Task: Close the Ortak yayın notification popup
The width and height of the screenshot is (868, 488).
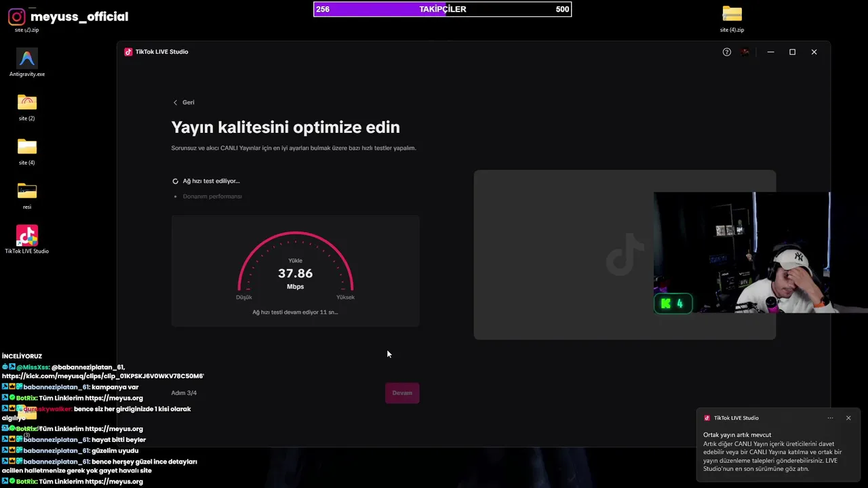Action: [x=848, y=418]
